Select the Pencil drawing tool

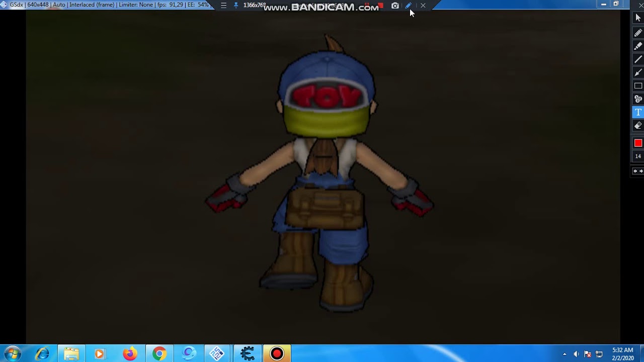[x=638, y=33]
